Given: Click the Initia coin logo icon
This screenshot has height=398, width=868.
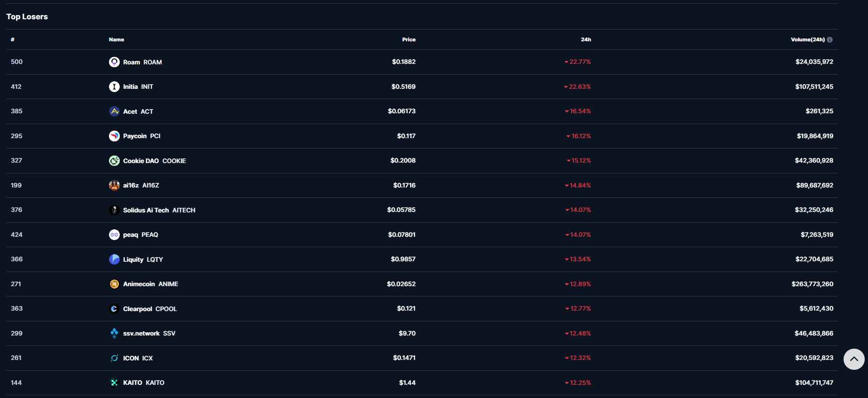Looking at the screenshot, I should tap(114, 86).
